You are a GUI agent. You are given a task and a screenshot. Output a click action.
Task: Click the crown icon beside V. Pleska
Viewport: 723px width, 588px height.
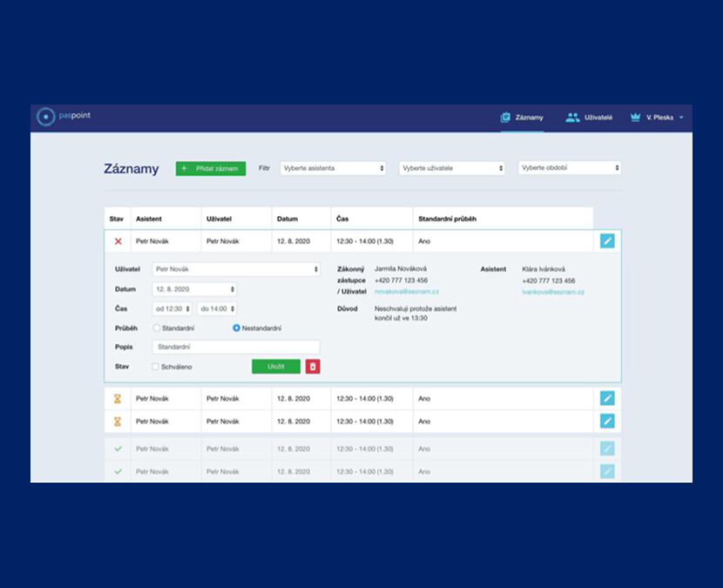[634, 117]
